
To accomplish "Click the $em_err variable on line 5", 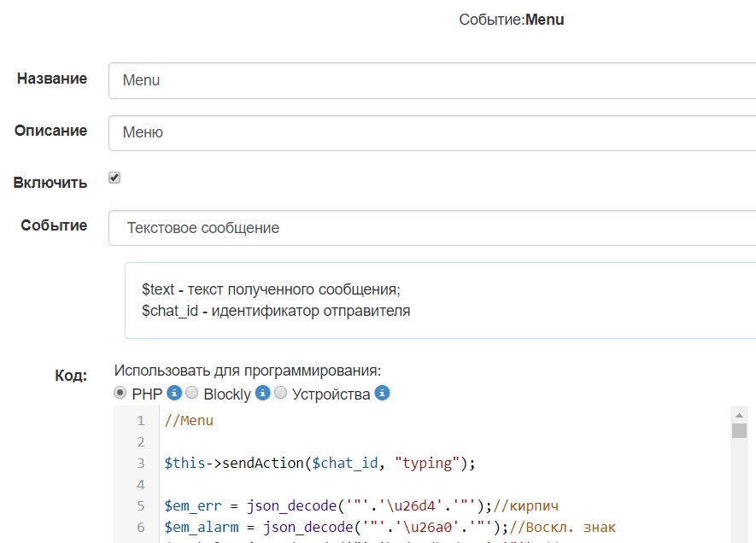I will tap(192, 505).
